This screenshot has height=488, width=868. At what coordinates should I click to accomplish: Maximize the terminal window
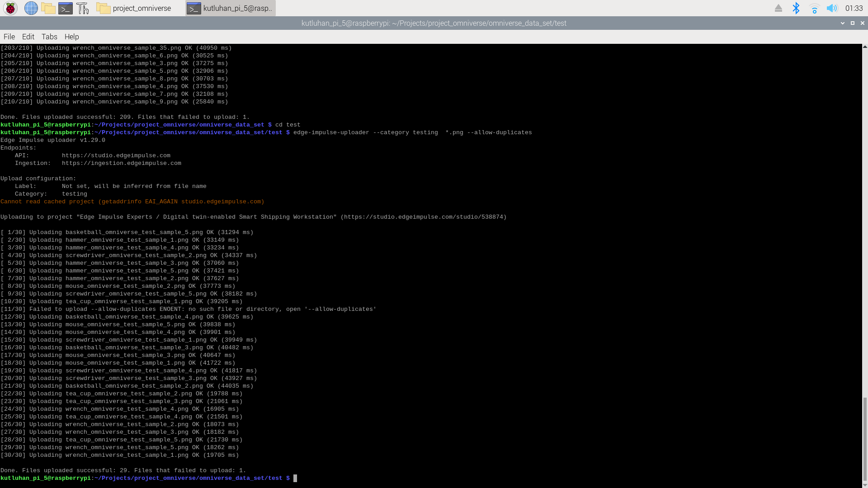pos(853,23)
